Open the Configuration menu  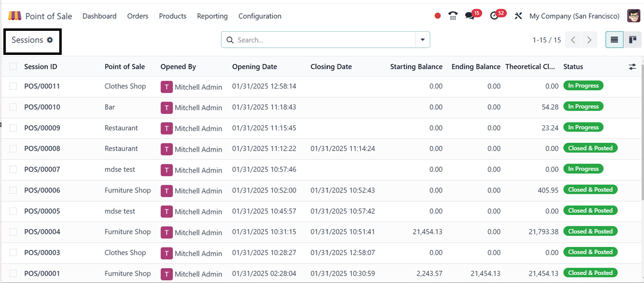pyautogui.click(x=260, y=16)
